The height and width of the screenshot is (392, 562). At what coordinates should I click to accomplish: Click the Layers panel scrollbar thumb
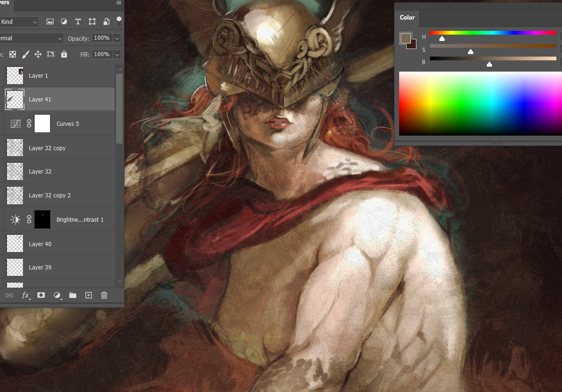(x=119, y=108)
